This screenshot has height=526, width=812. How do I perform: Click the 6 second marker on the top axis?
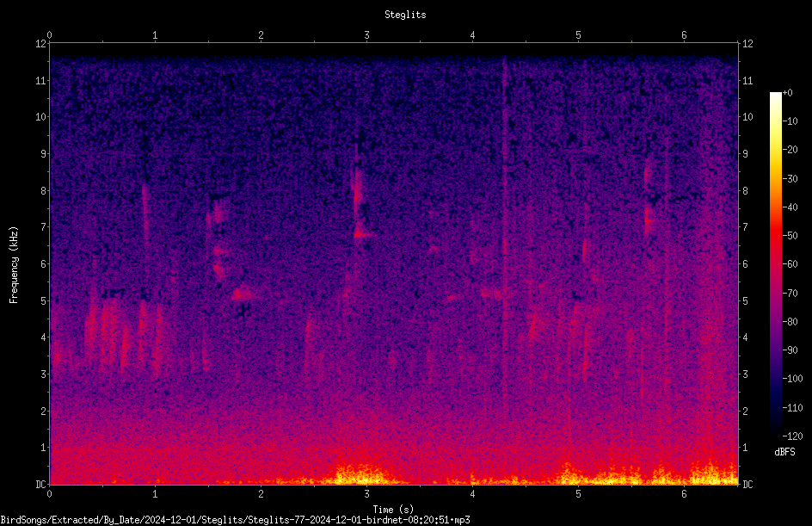click(x=684, y=35)
